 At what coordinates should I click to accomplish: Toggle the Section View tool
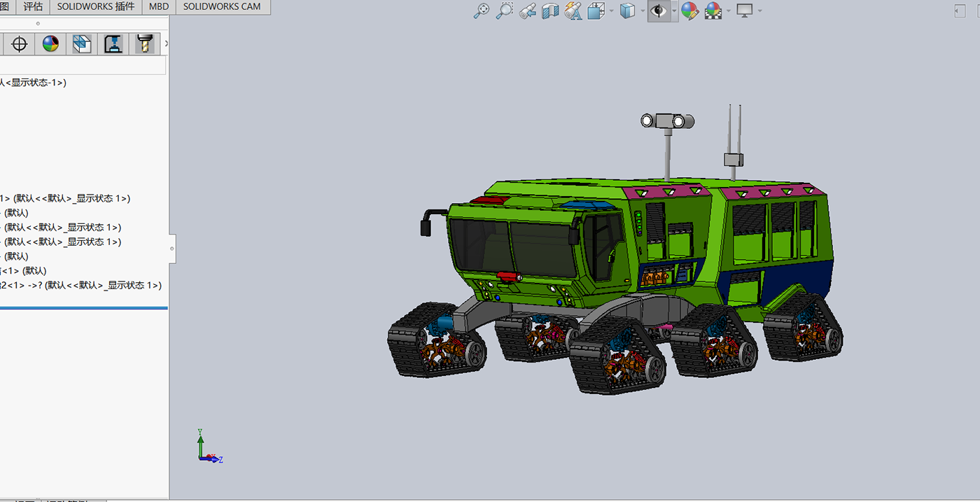[551, 11]
